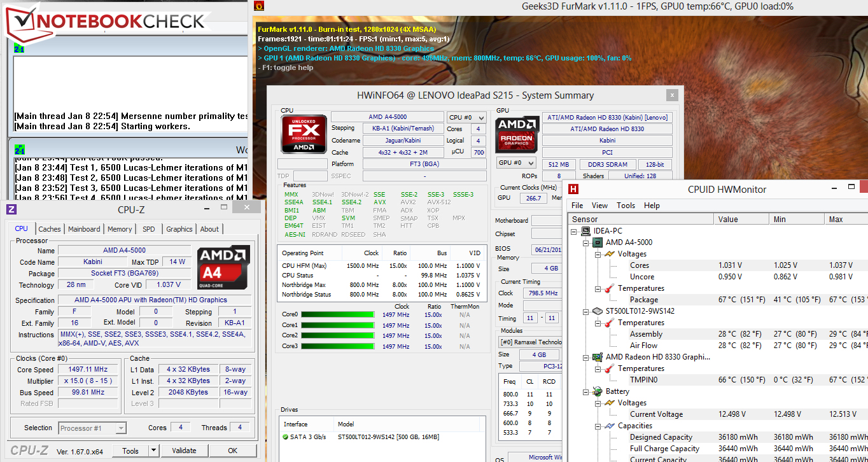Open the View menu in HWMonitor
The image size is (868, 462).
coord(599,206)
